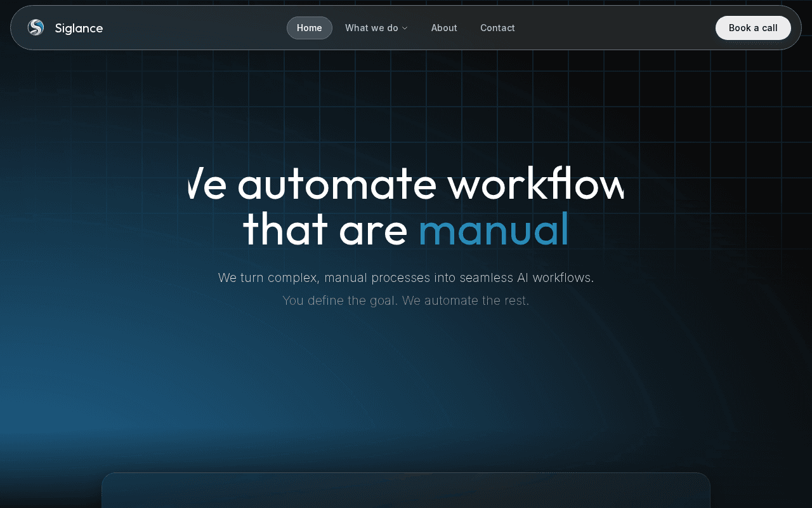Select the Home nav tab
This screenshot has height=508, width=812.
pos(310,28)
